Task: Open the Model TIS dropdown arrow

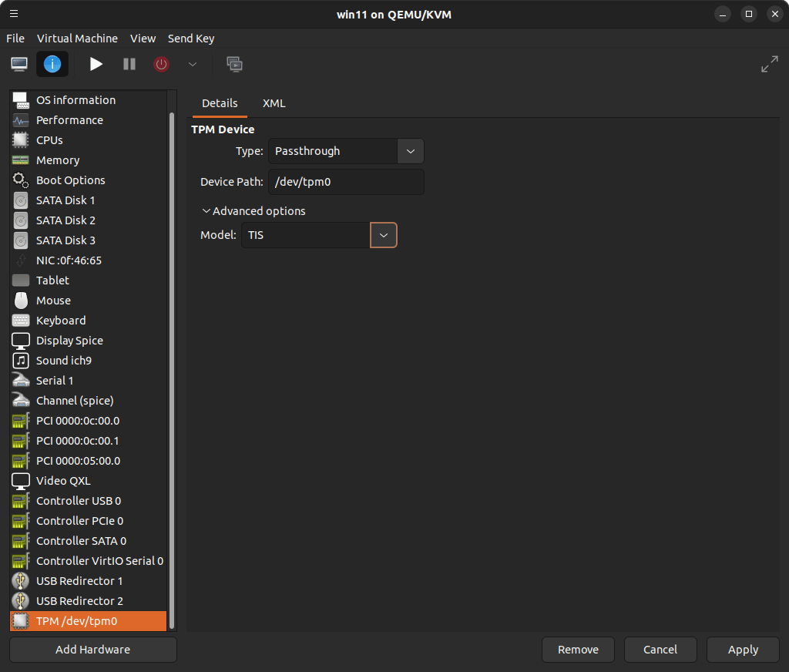Action: coord(383,235)
